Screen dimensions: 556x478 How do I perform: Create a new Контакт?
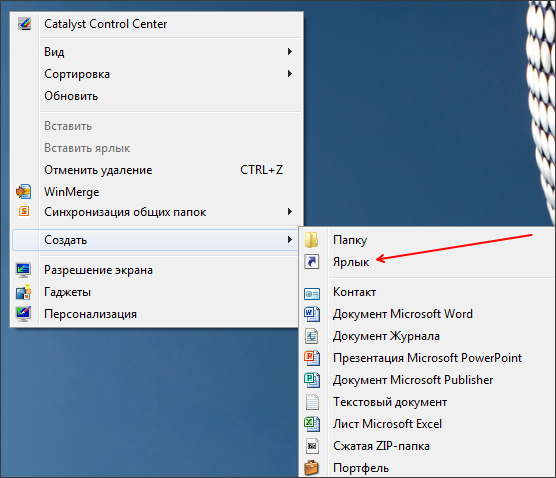[427, 292]
